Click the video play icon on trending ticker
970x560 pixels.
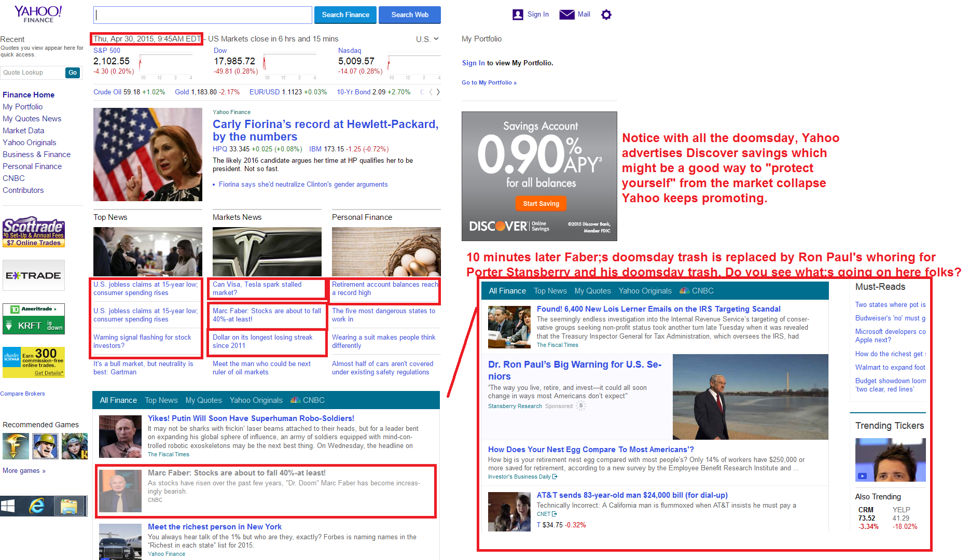(862, 476)
